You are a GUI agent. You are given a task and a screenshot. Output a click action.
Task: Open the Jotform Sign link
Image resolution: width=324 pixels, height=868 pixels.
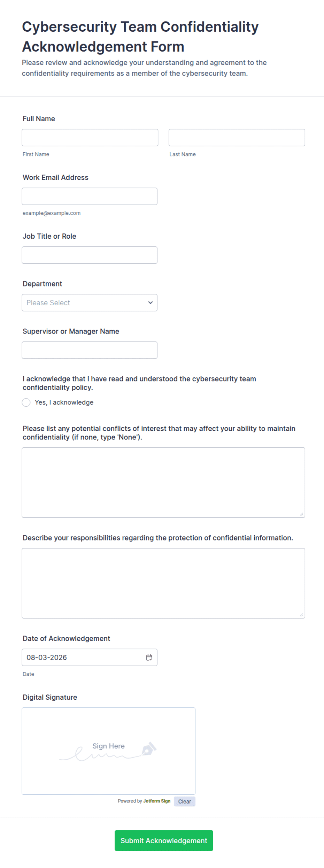pyautogui.click(x=157, y=801)
